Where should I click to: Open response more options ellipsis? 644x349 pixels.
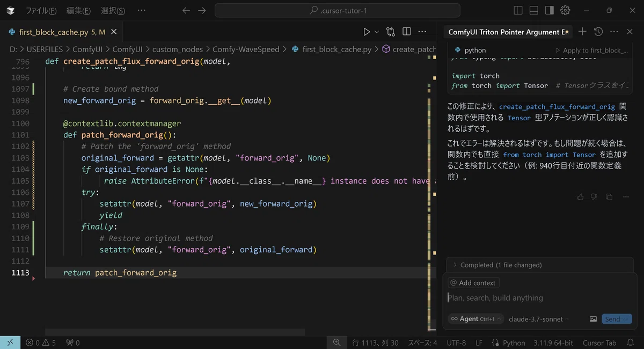[626, 197]
